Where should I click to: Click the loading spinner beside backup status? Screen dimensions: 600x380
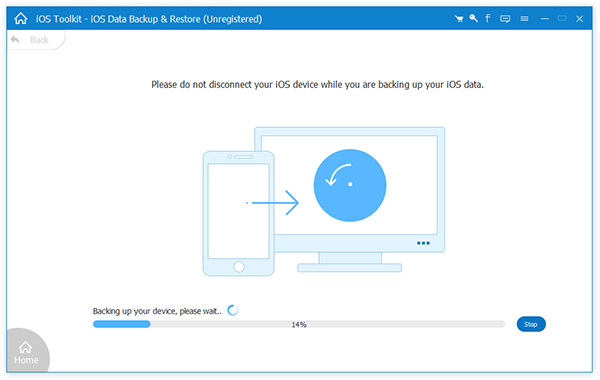tap(232, 310)
